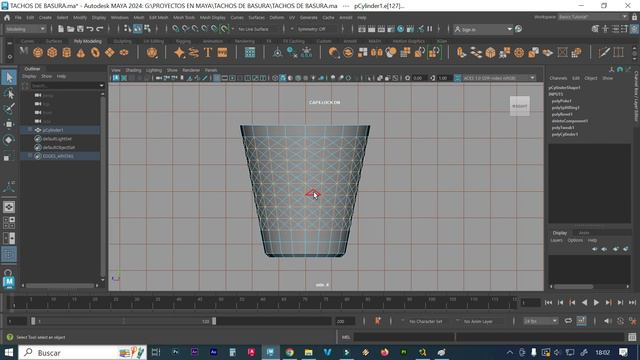The width and height of the screenshot is (640, 360).
Task: Activate the Paint Selection tool
Action: pyautogui.click(x=9, y=109)
